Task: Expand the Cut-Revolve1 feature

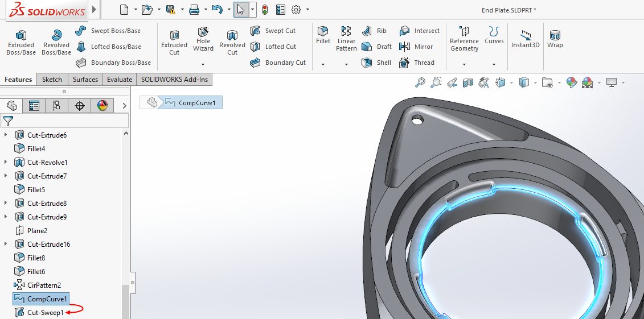Action: click(6, 163)
